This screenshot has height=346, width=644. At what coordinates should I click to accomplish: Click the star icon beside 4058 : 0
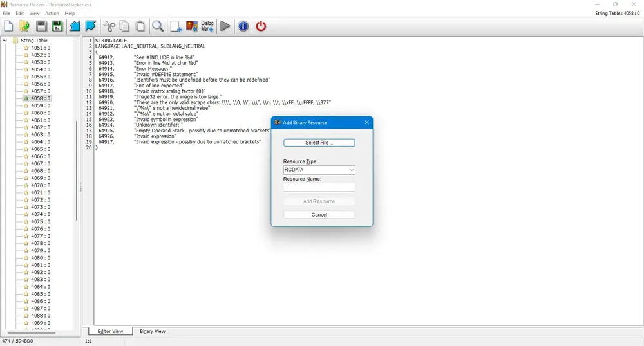coord(26,98)
